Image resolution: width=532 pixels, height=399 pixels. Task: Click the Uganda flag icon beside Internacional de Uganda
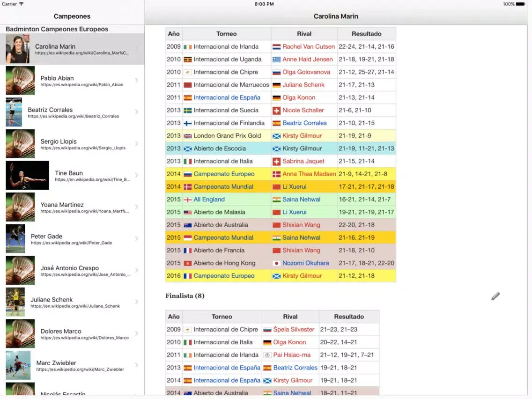click(188, 60)
